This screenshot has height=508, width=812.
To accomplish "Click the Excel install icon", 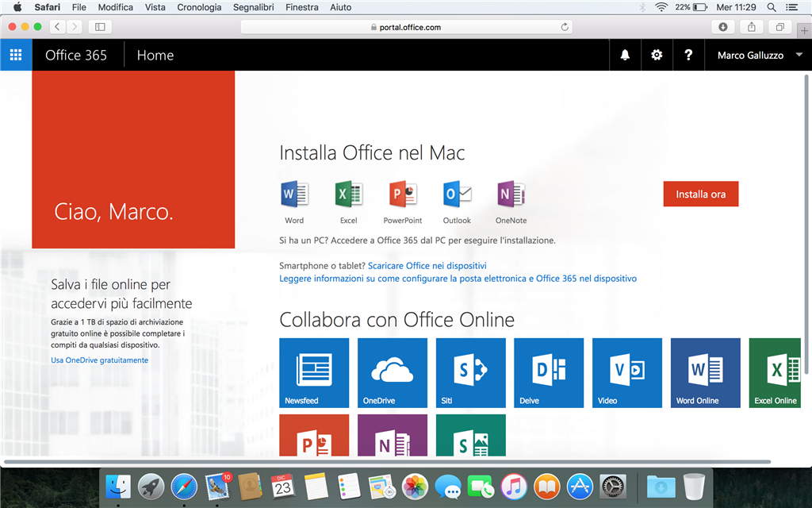I will click(x=349, y=194).
